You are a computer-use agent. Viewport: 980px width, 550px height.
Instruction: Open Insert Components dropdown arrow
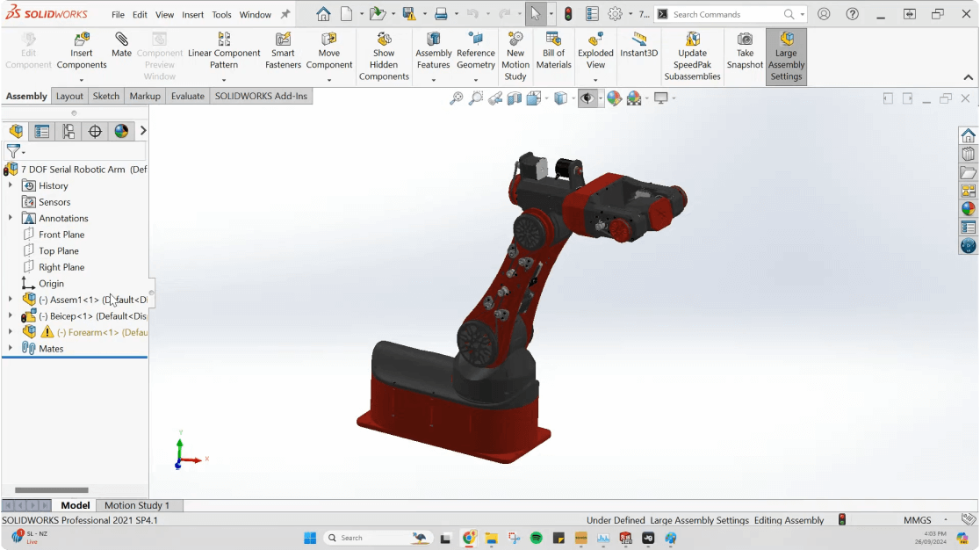(82, 80)
